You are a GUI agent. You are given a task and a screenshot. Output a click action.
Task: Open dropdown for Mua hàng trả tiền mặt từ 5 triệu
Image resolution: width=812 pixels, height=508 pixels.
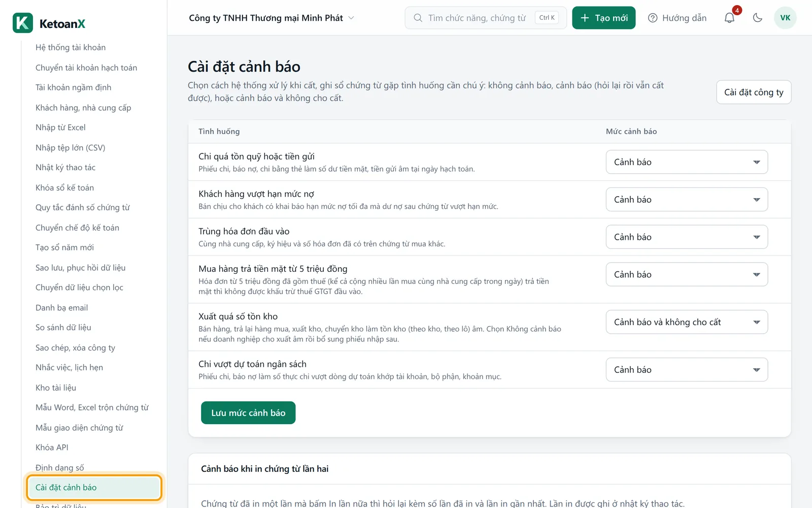coord(687,274)
